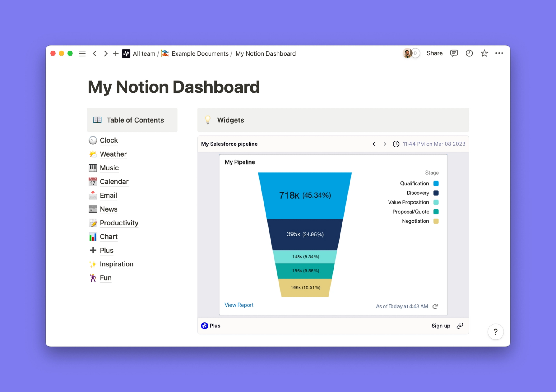Viewport: 556px width, 392px height.
Task: Open the News page link
Action: pos(109,209)
